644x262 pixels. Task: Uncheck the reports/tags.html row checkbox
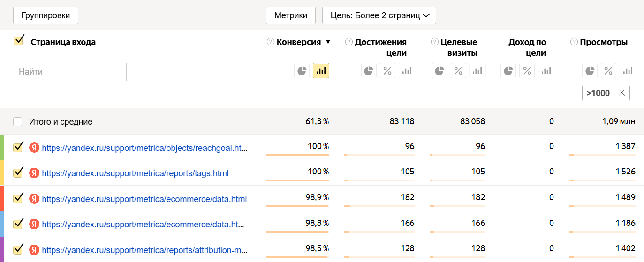tap(19, 173)
